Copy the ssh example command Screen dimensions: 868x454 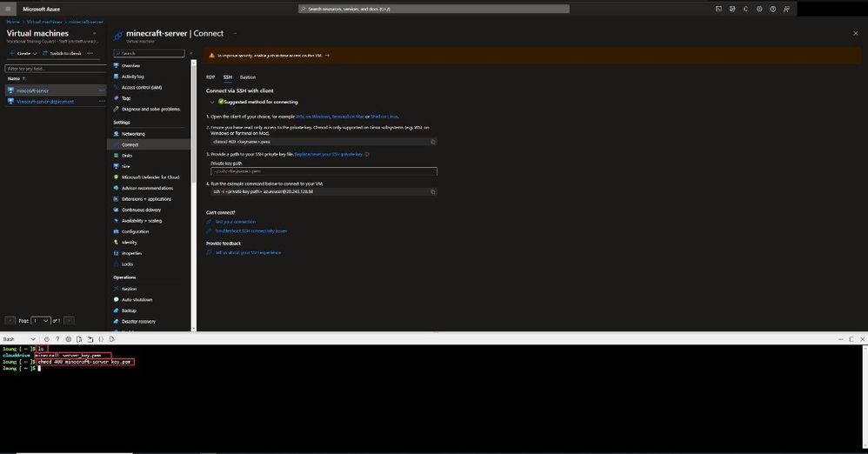pos(433,191)
